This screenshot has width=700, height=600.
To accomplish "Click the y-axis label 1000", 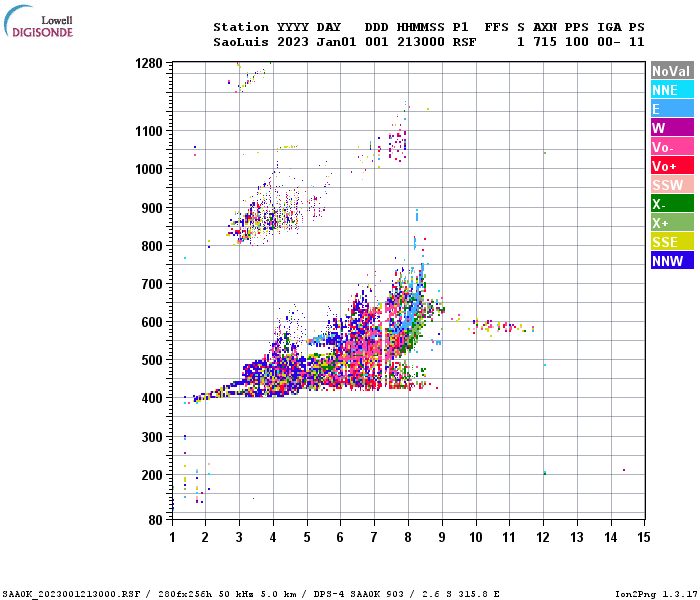I will 149,169.
